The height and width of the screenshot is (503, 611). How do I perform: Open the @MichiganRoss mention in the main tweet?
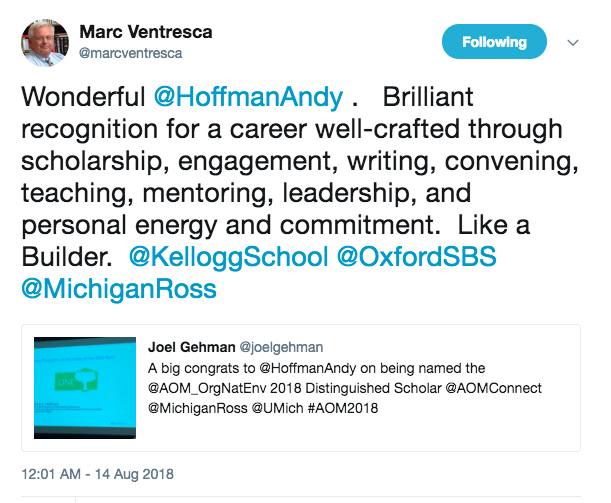click(119, 289)
